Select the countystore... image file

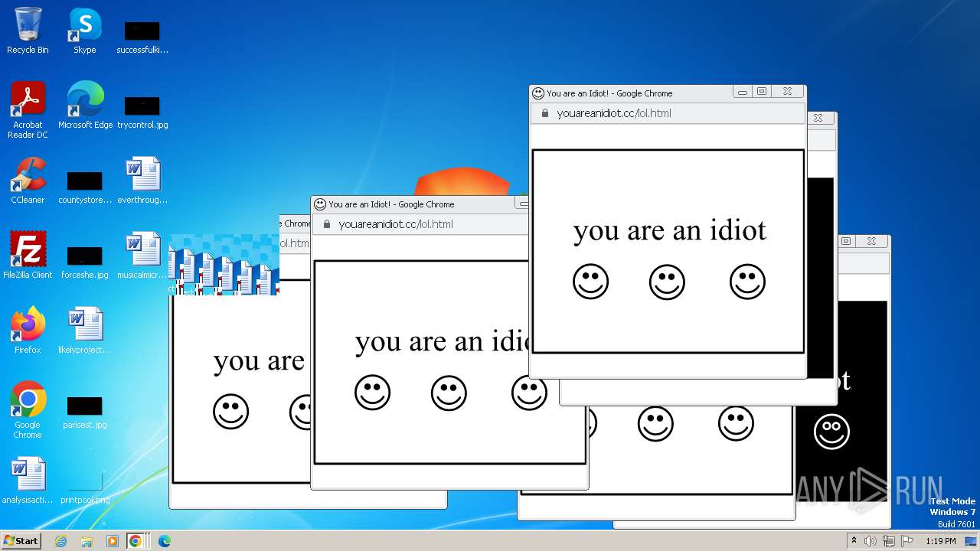point(84,187)
